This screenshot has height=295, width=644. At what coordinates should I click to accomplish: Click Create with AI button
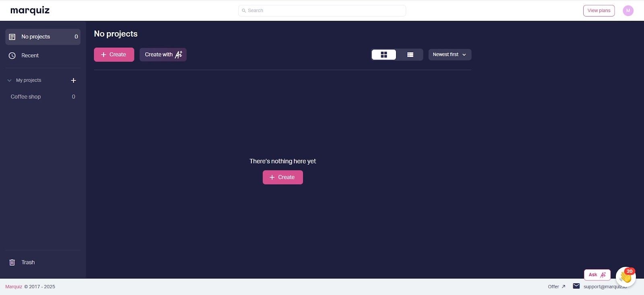(x=163, y=55)
